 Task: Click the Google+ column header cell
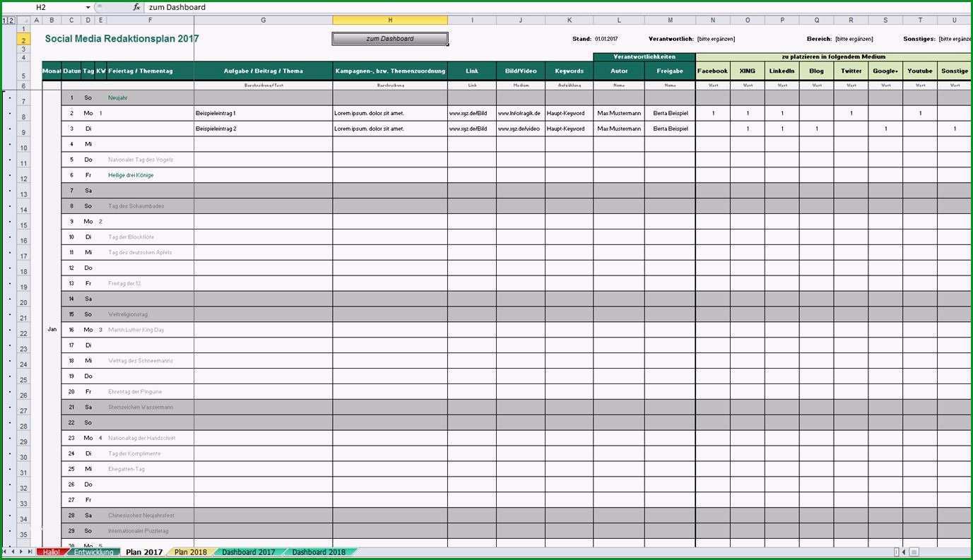[885, 71]
